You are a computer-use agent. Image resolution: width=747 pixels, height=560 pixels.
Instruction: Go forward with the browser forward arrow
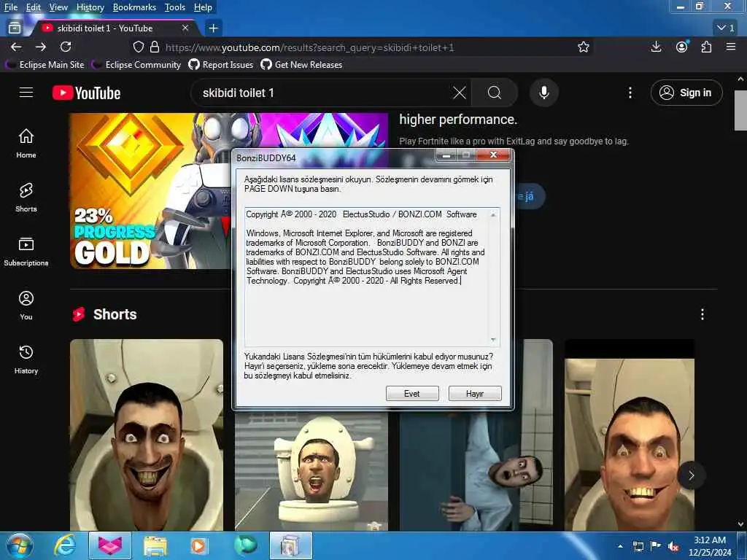pyautogui.click(x=41, y=47)
